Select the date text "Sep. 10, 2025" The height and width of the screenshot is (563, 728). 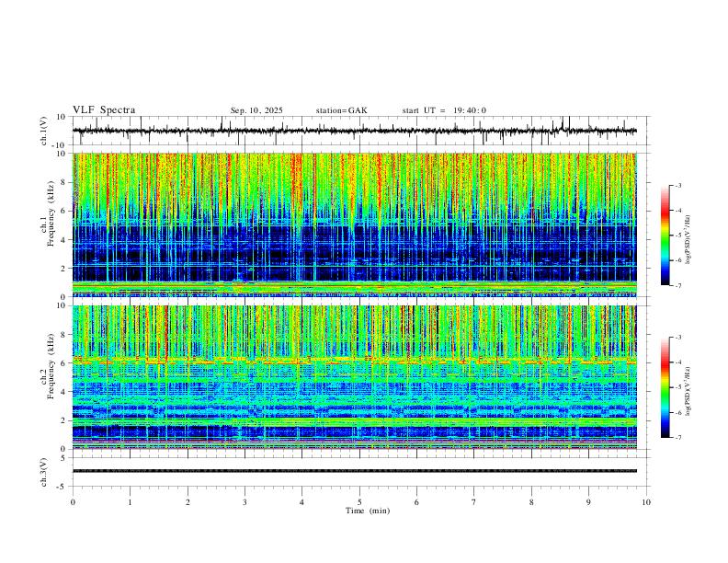click(x=256, y=110)
